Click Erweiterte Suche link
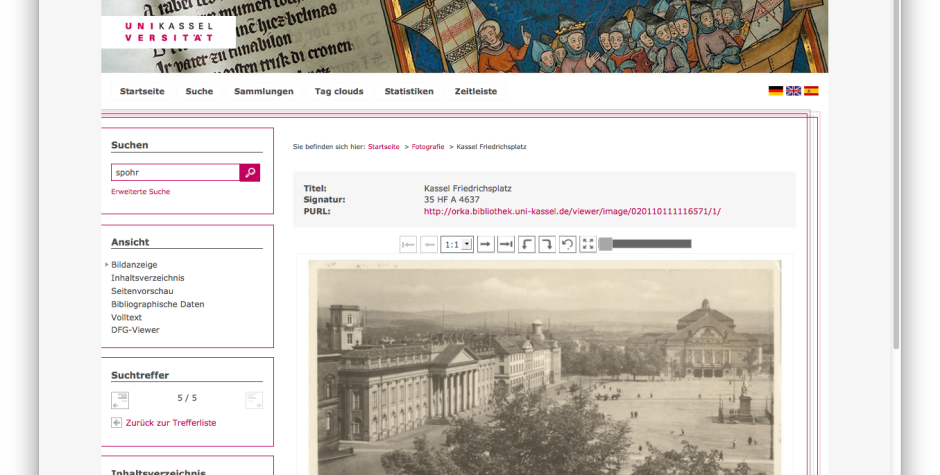The height and width of the screenshot is (475, 940). pyautogui.click(x=140, y=192)
